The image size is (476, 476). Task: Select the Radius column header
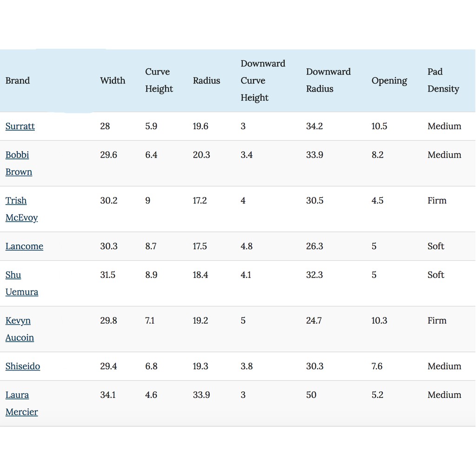coord(206,81)
